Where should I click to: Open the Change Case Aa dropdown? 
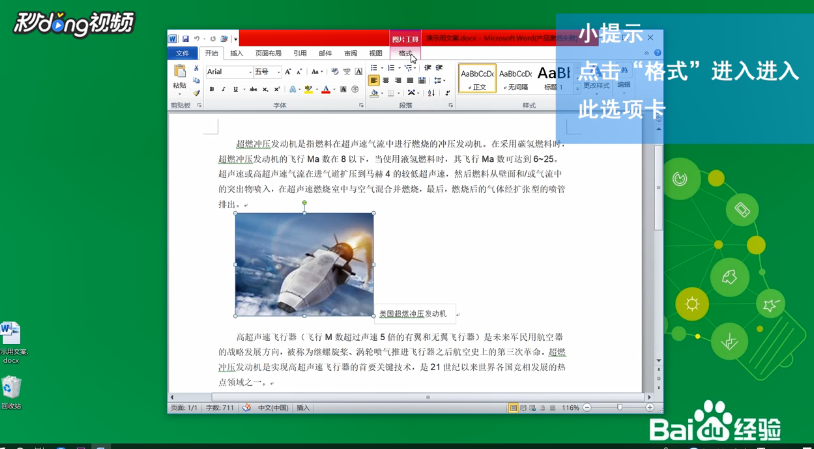point(317,72)
